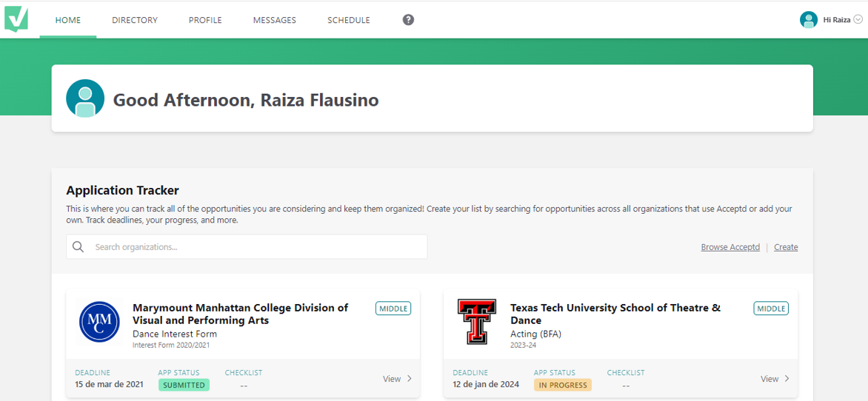Select the Profile tab

click(205, 20)
